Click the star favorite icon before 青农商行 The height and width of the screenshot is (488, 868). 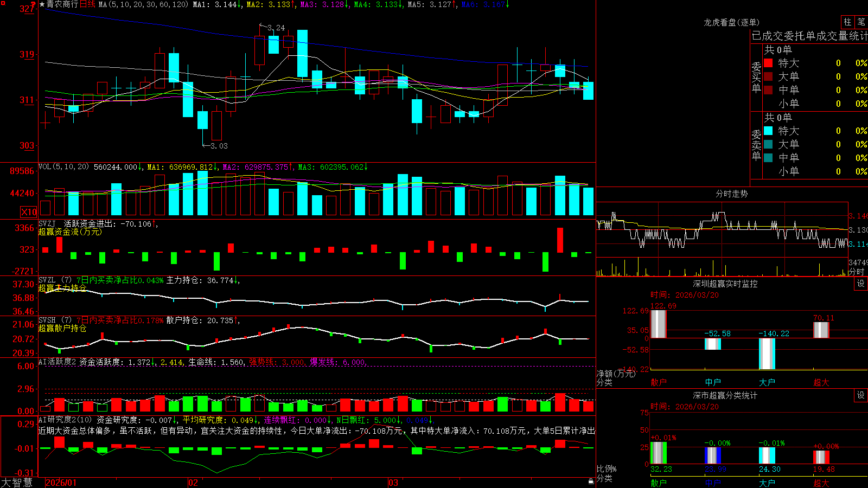pos(42,4)
